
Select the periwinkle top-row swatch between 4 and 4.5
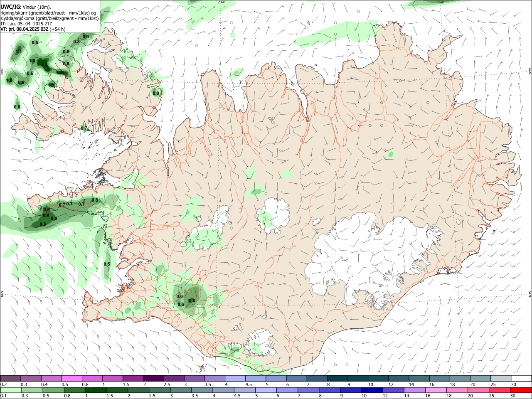(x=235, y=378)
